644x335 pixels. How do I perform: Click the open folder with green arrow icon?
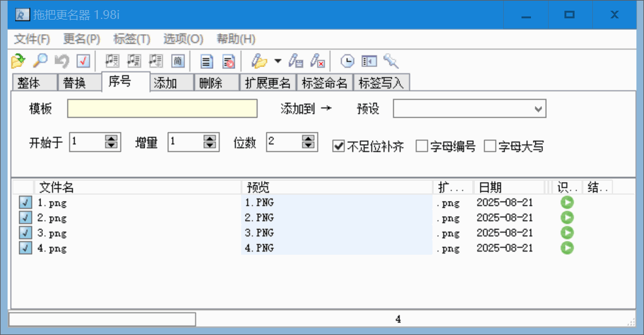coord(18,61)
